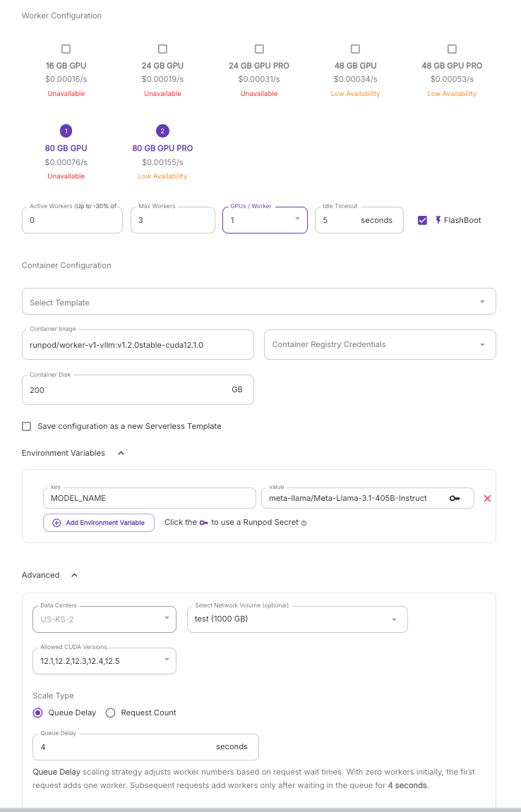Collapse the Environment Variables section
The image size is (521, 812).
point(121,453)
